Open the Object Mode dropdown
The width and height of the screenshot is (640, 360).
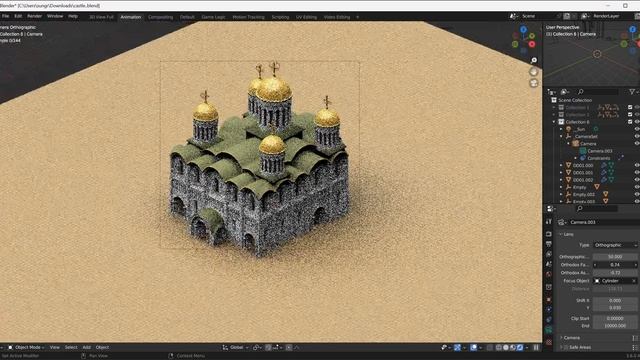click(27, 347)
